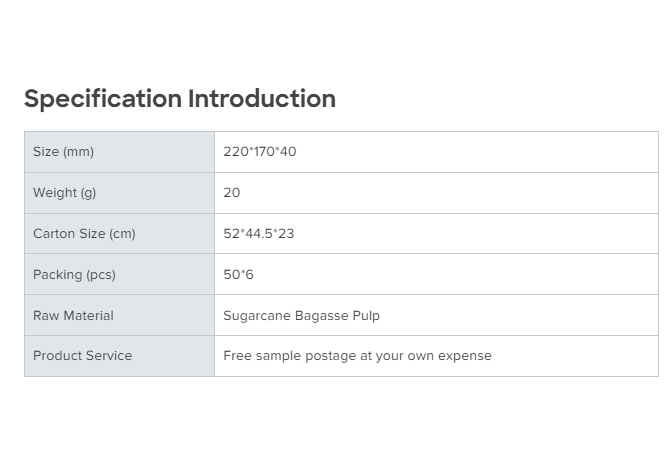Click the word "Pulp" in the table
Viewport: 670px width, 469px height.
[x=366, y=316]
